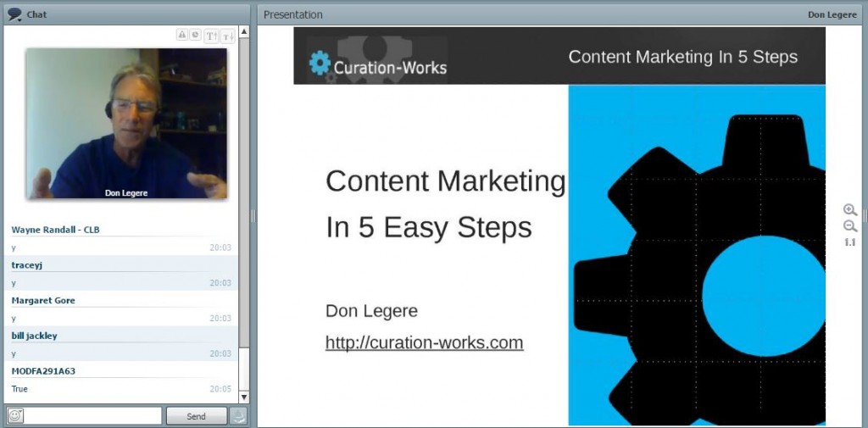This screenshot has height=428, width=868.
Task: Click the Presentation panel title
Action: click(x=292, y=14)
